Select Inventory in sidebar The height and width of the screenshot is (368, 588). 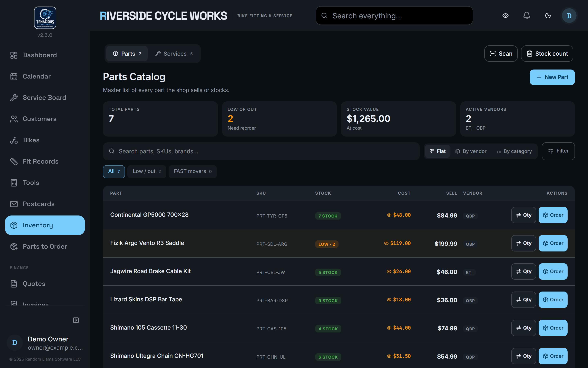point(45,225)
